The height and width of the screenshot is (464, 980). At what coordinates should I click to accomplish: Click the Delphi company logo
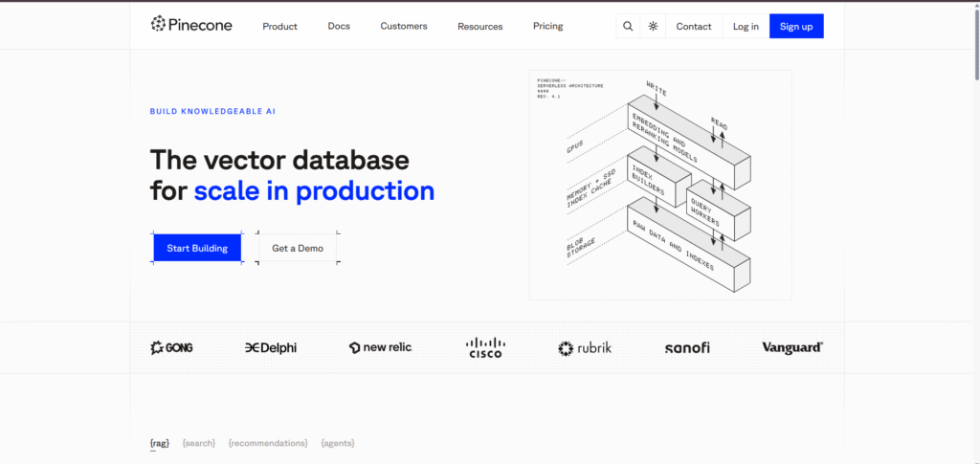pos(271,347)
